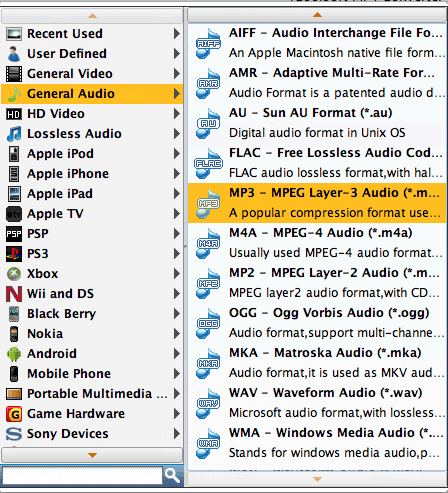Open the Portable Multimedia category
This screenshot has height=493, width=448.
coord(92,394)
